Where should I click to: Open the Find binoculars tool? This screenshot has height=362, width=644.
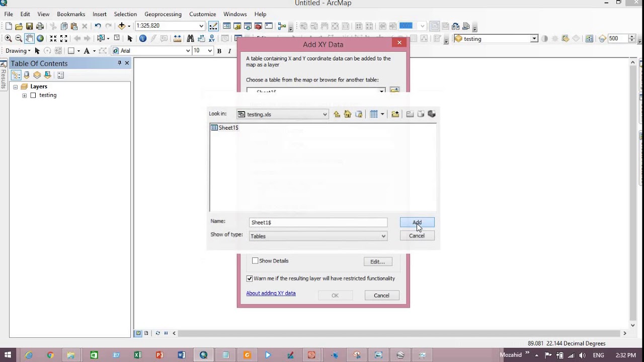(x=190, y=38)
